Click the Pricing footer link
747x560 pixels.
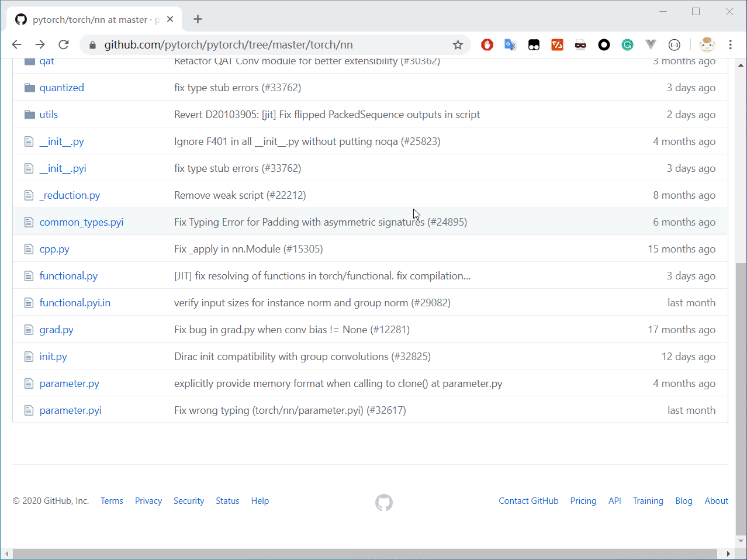tap(583, 501)
